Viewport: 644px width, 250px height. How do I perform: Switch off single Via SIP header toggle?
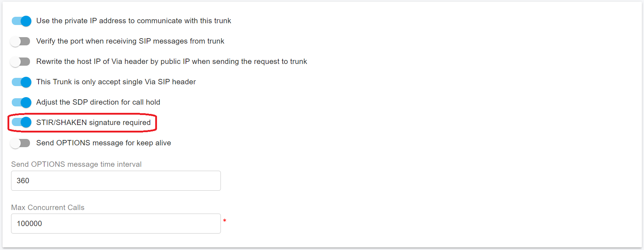click(x=21, y=82)
